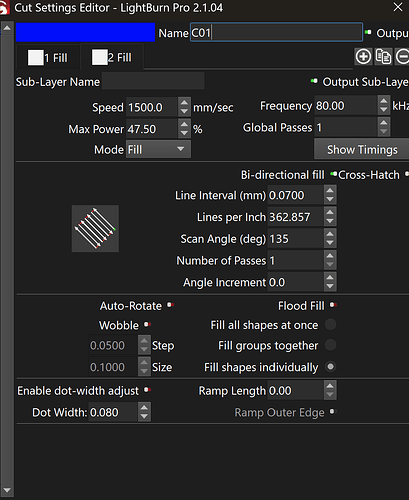Click the scrollbar down arrow

(x=7, y=490)
